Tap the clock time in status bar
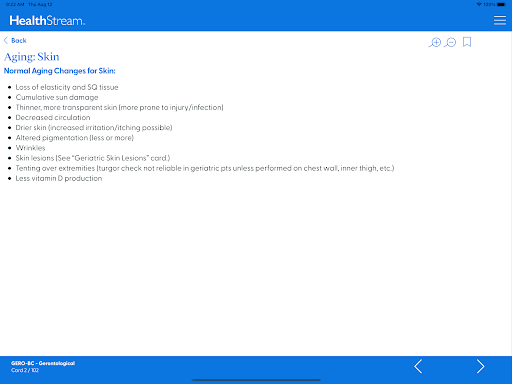This screenshot has width=512, height=384. (15, 4)
